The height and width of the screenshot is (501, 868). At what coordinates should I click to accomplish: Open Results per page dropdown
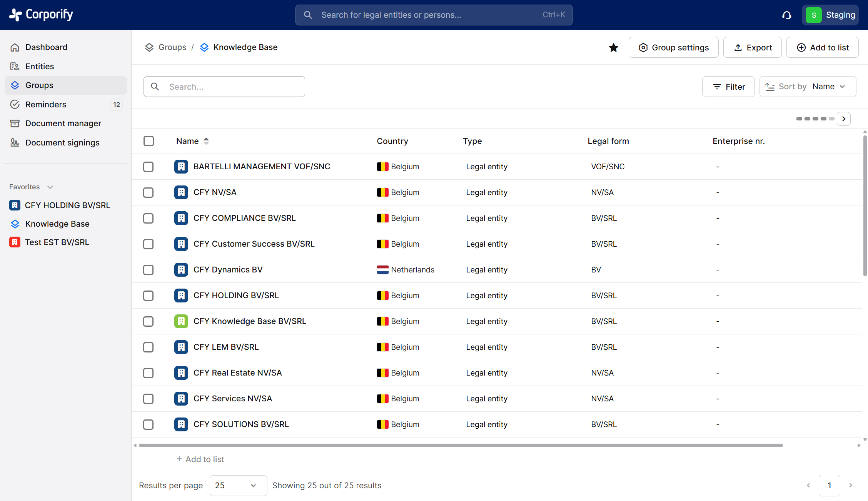238,486
